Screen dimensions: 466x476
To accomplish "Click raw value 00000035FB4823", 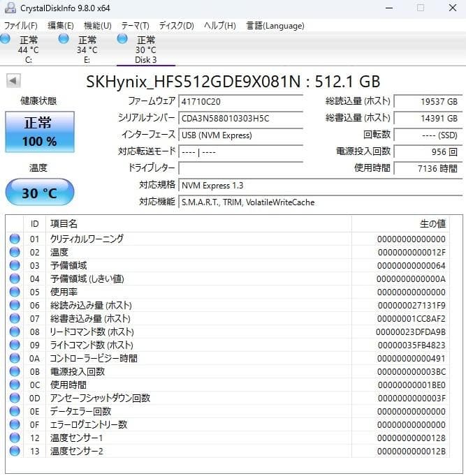I will (x=412, y=345).
